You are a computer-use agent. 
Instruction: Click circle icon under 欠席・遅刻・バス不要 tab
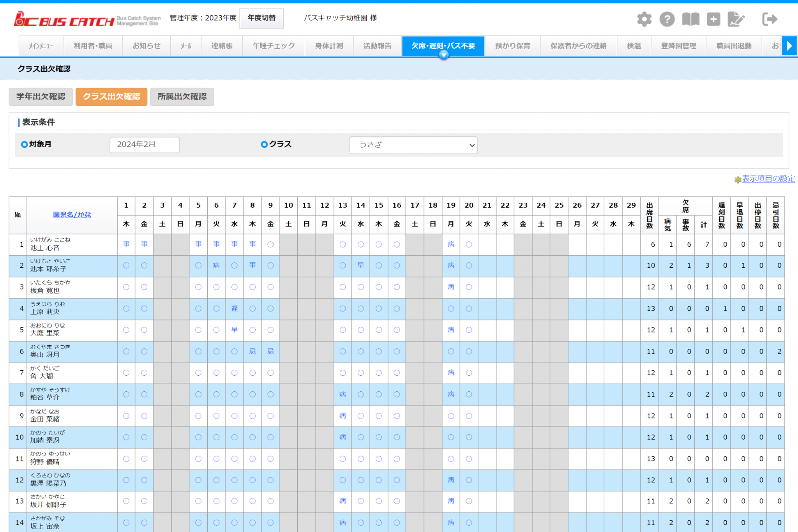[443, 55]
